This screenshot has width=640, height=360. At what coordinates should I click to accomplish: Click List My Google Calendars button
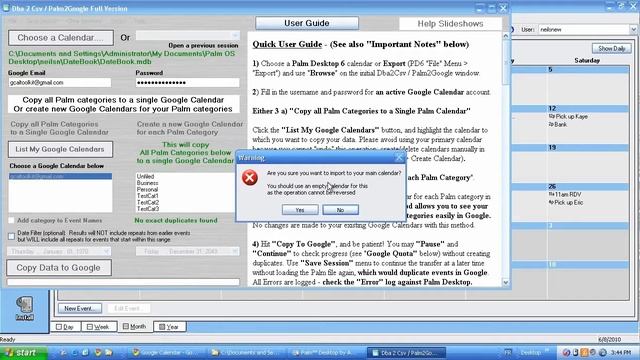60,149
